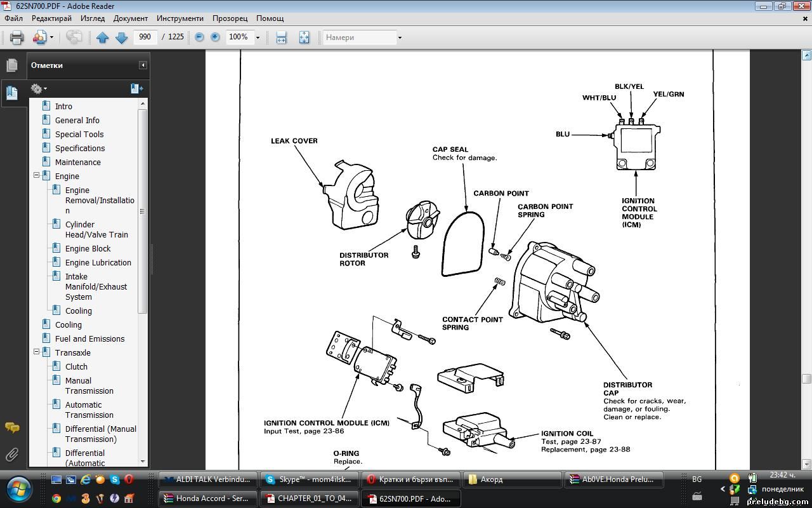
Task: Open the Pages thumbnails panel icon
Action: click(x=11, y=65)
